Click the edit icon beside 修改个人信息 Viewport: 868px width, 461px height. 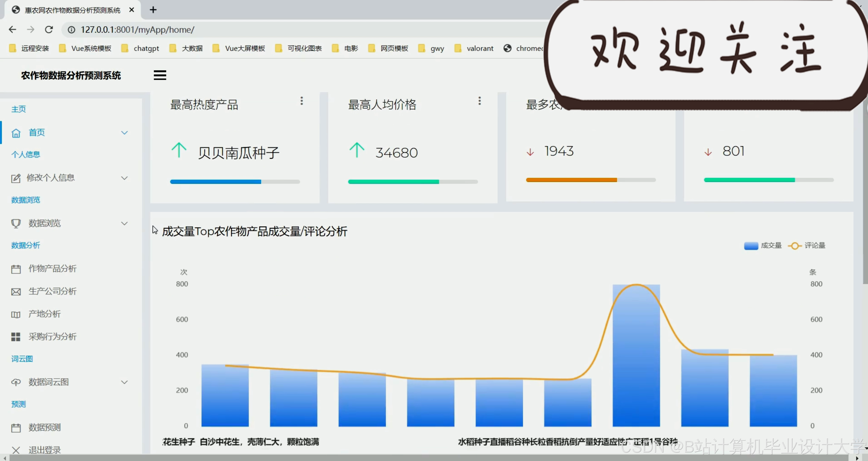16,178
